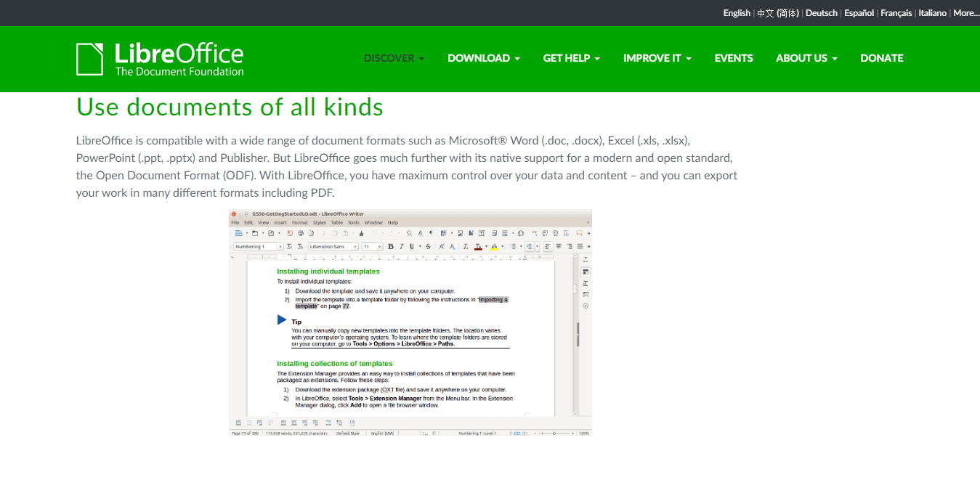Screen dimensions: 980x477
Task: Click 'Page 73 of 388' in the status bar
Action: (x=245, y=433)
